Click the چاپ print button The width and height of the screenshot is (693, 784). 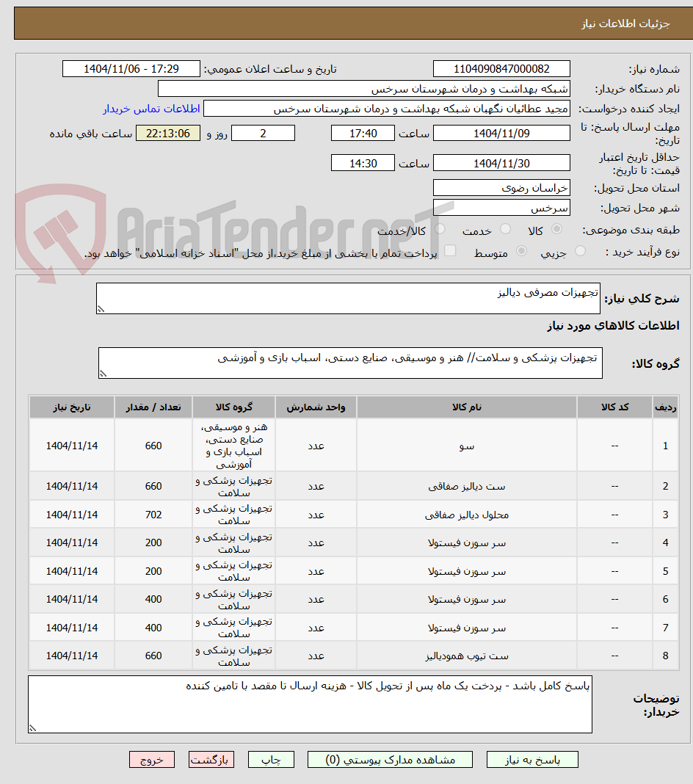tap(271, 760)
